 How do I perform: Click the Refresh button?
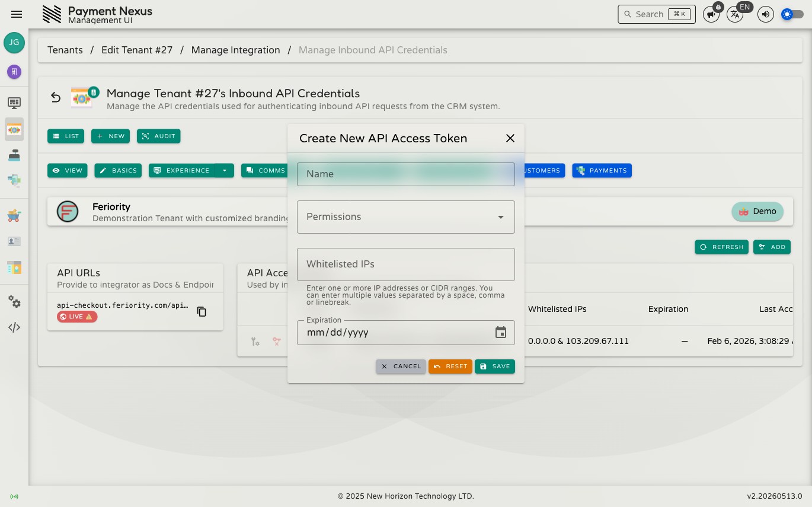[x=722, y=247]
